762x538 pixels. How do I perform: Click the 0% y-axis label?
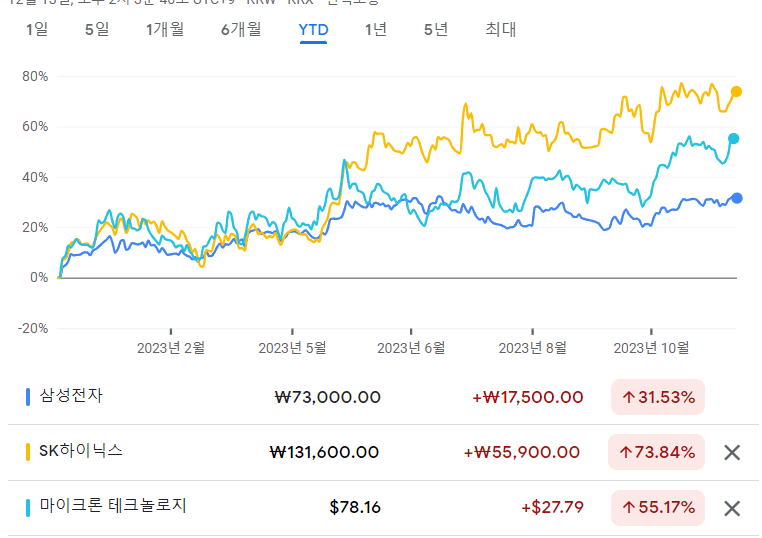39,278
